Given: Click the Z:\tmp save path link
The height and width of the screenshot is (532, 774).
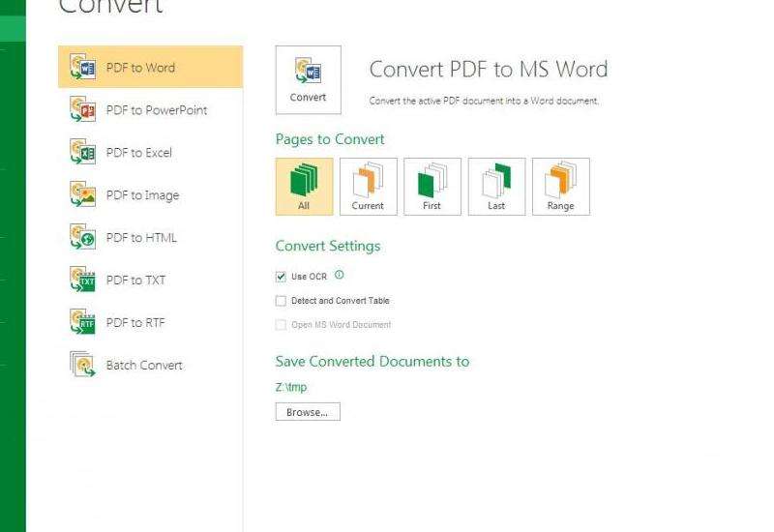Looking at the screenshot, I should click(x=291, y=388).
